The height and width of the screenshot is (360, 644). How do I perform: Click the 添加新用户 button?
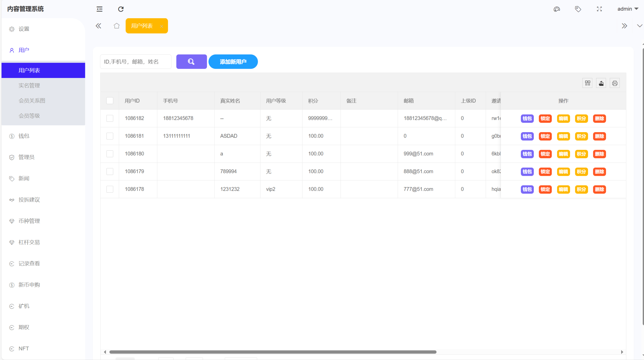[x=233, y=62]
